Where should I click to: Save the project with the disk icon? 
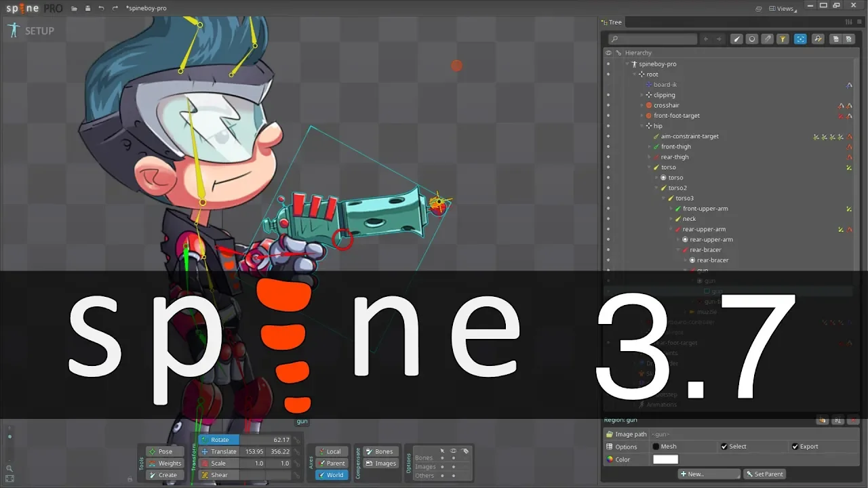[87, 8]
